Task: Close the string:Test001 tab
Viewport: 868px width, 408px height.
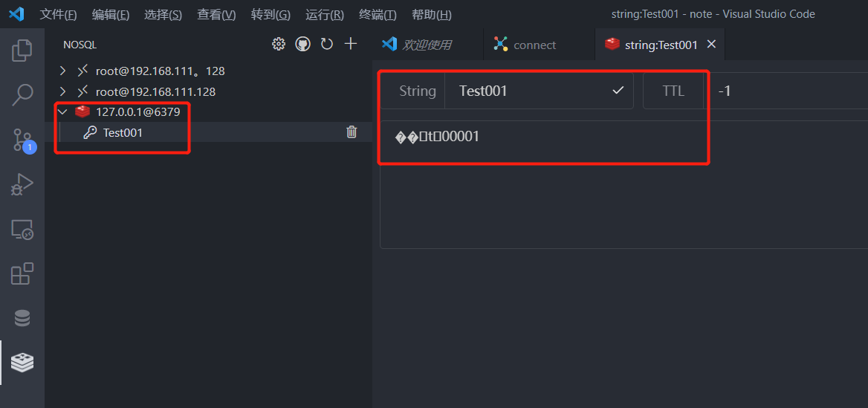Action: coord(712,45)
